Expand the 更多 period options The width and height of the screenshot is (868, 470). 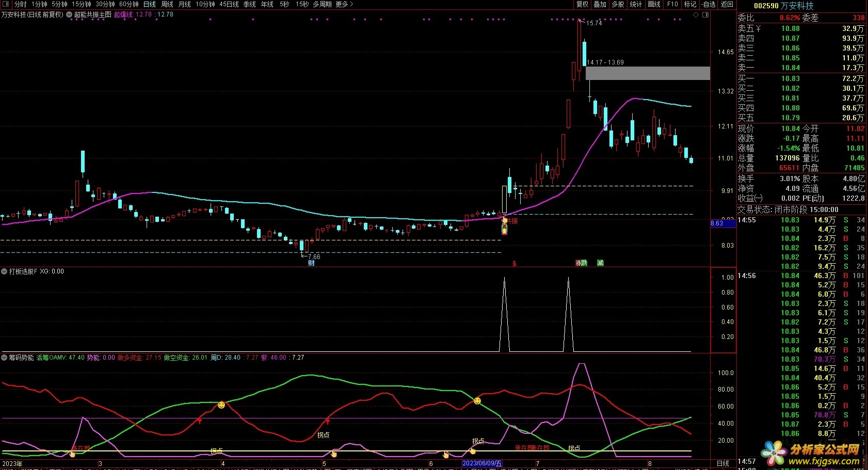pos(344,4)
